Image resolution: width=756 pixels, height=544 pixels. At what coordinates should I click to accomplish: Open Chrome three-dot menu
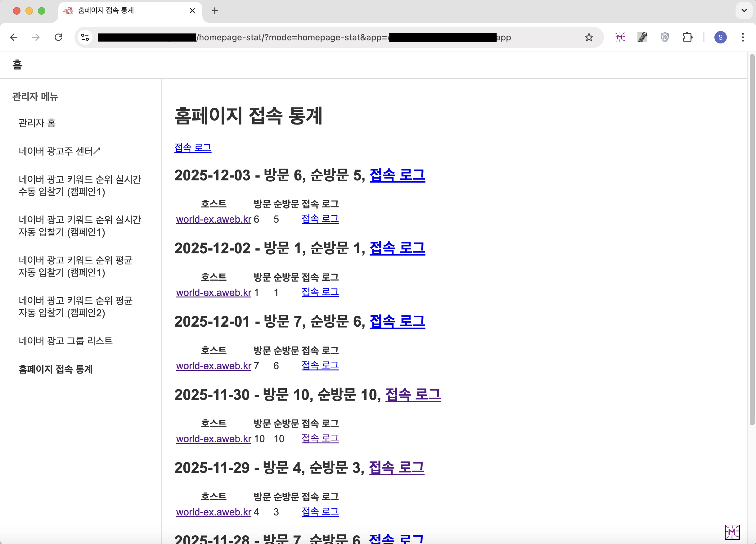click(743, 37)
